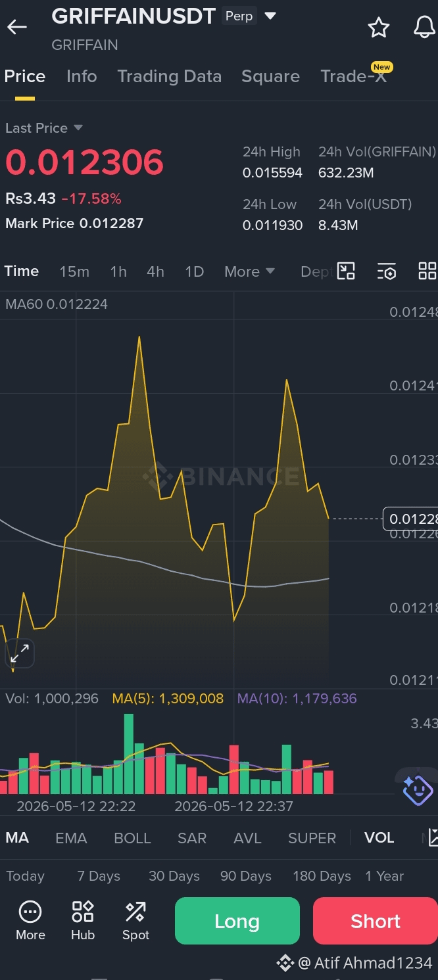This screenshot has width=438, height=980.
Task: Switch to the Info tab
Action: 82,76
